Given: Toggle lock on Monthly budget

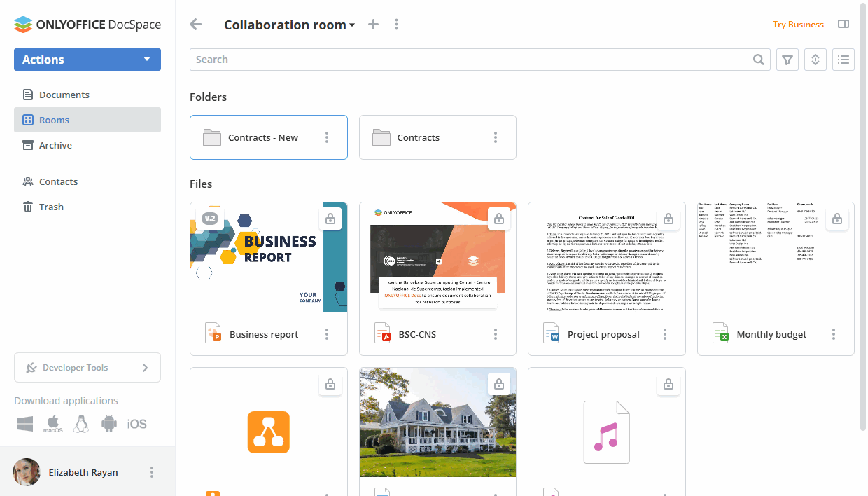Looking at the screenshot, I should (837, 219).
